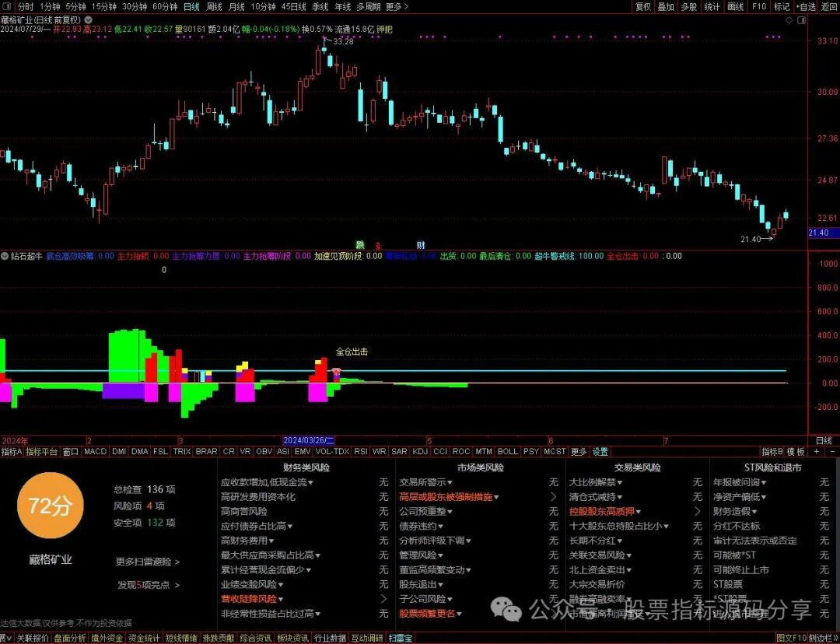The height and width of the screenshot is (644, 840).
Task: Click the window split icon at chart top right
Action: pyautogui.click(x=801, y=19)
